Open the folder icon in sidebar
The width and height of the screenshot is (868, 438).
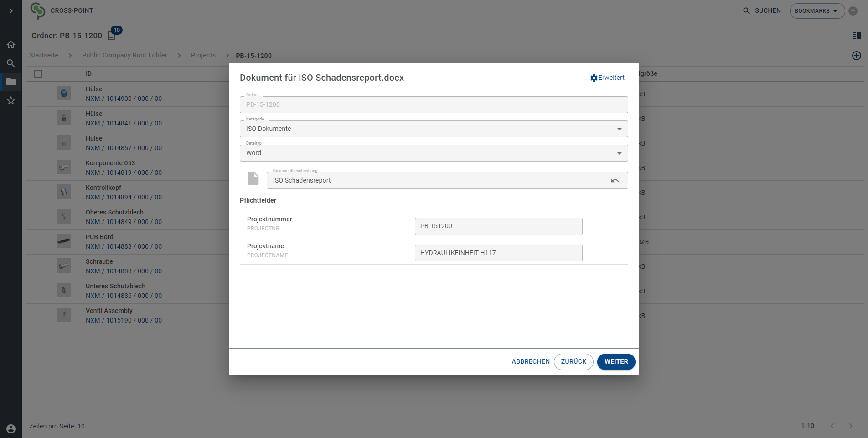click(11, 82)
